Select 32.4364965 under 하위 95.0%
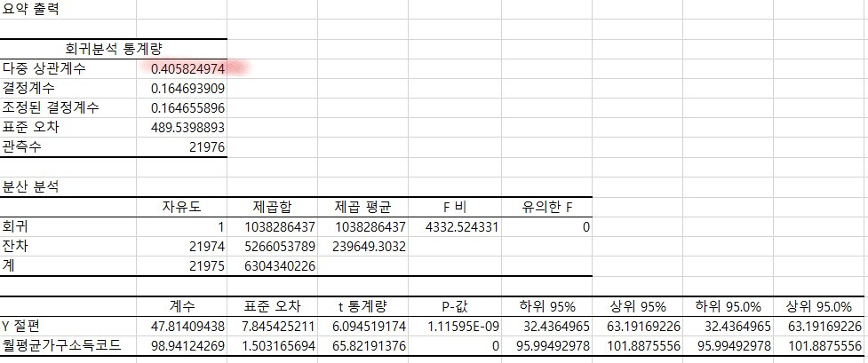 pos(739,327)
